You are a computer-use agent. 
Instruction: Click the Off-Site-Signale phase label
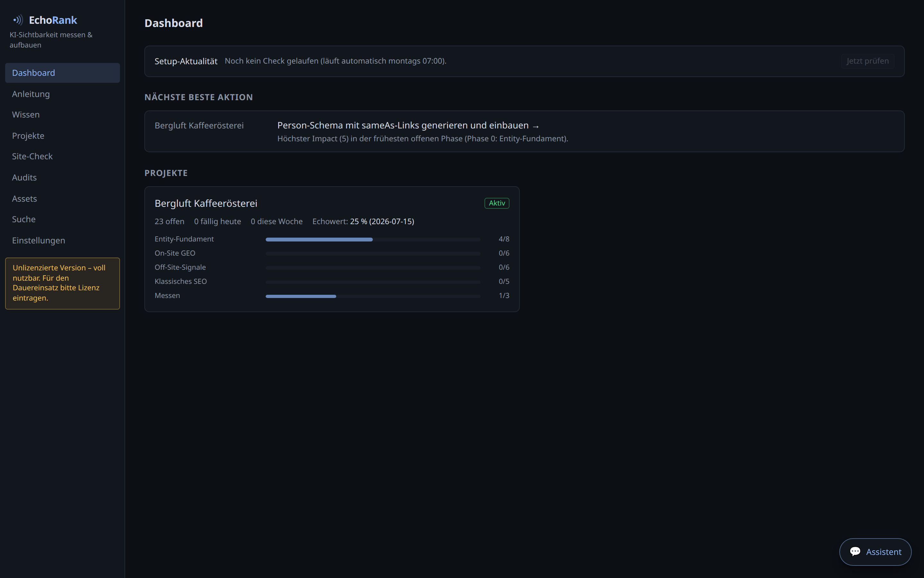[x=180, y=267]
